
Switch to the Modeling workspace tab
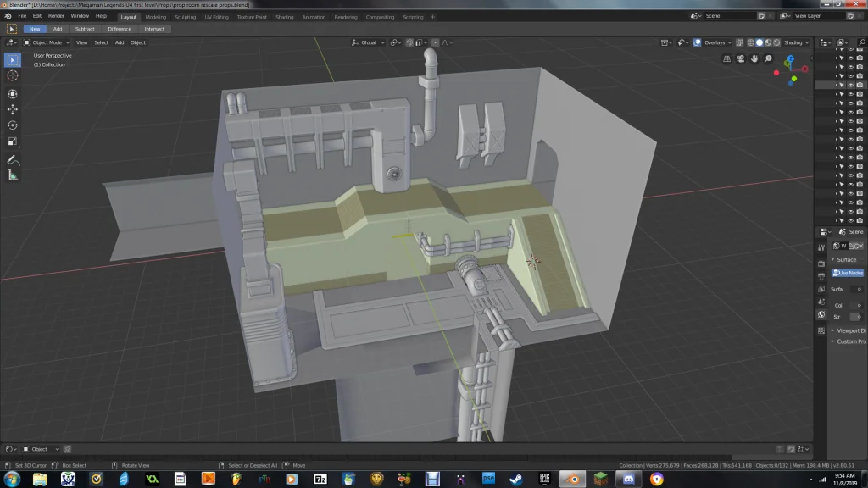pos(156,17)
